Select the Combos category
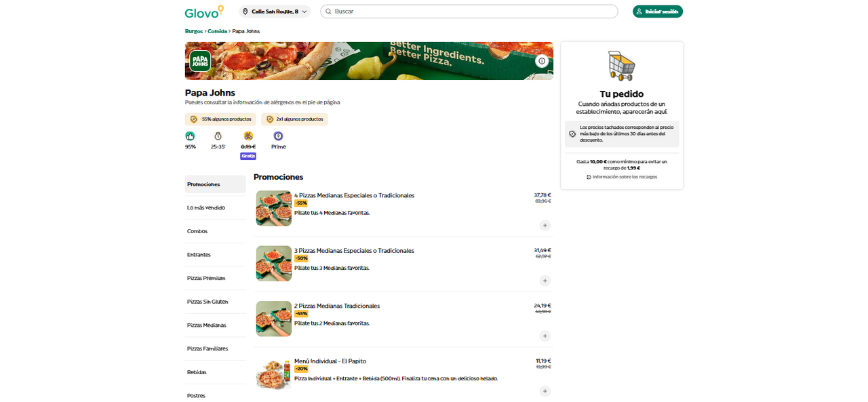Screen dimensions: 868x402 pos(215,231)
